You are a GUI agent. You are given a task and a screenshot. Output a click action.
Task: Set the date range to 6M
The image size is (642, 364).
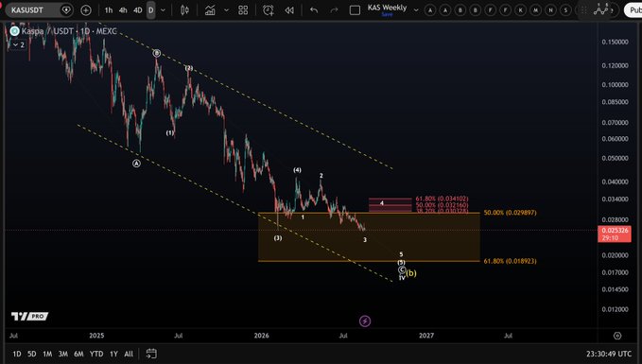click(79, 354)
